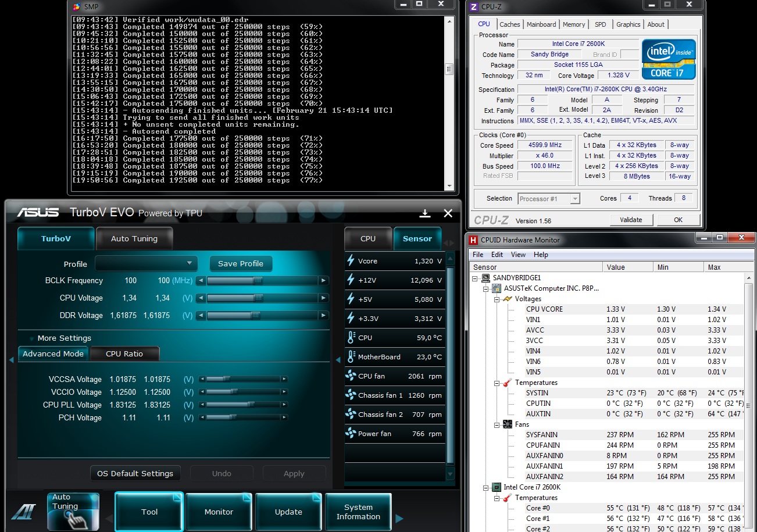Click the SANDYBRIDGE1 computer icon in Hardware Monitor
This screenshot has width=757, height=532.
pos(486,278)
